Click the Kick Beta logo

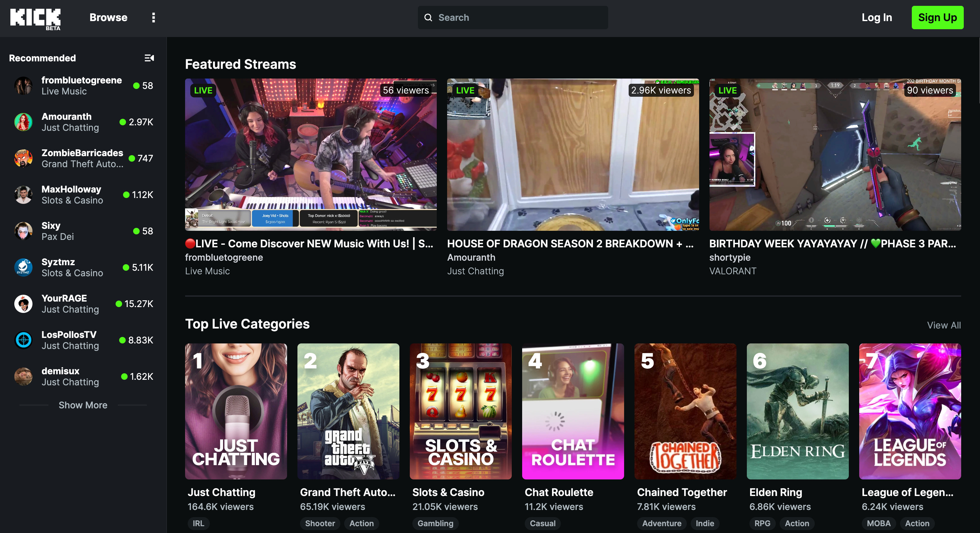pyautogui.click(x=35, y=18)
